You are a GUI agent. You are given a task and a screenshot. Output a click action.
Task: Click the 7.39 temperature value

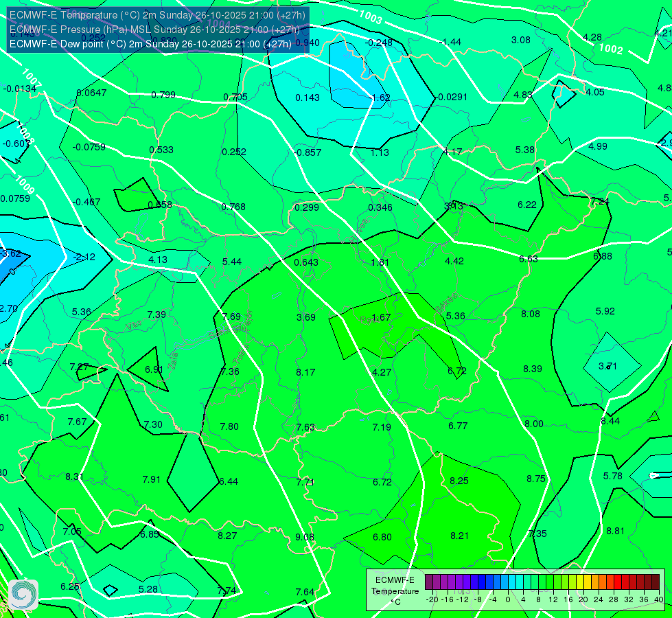[157, 314]
